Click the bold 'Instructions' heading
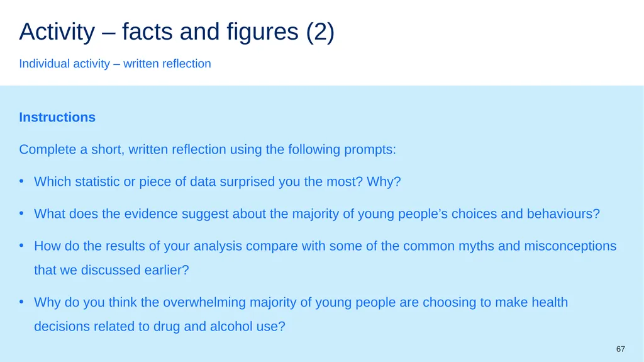Screen dimensions: 644x362 [57, 117]
